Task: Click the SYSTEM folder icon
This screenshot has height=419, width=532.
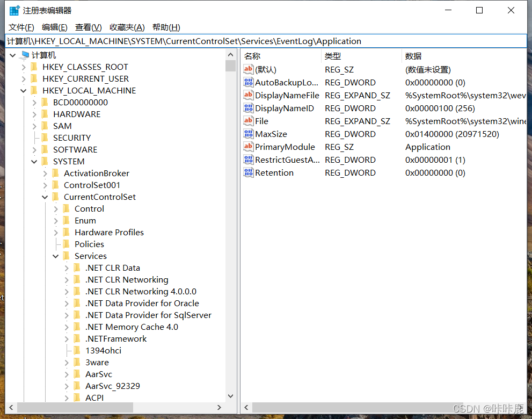Action: (x=45, y=161)
